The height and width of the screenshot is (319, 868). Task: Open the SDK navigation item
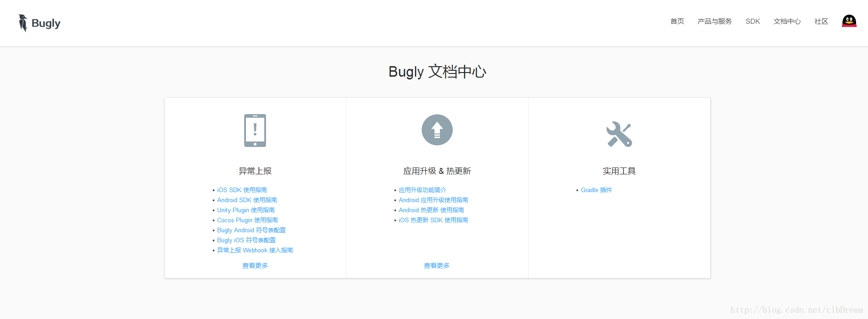pyautogui.click(x=753, y=21)
